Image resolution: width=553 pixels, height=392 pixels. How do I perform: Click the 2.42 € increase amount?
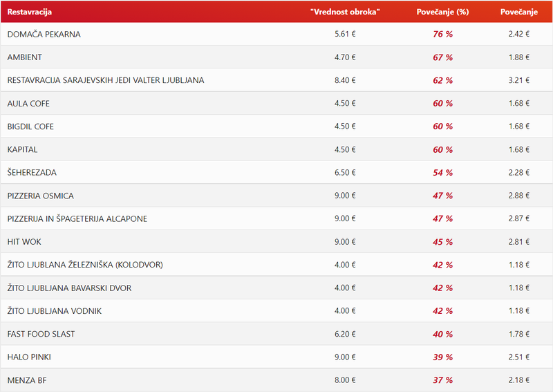[x=519, y=34]
